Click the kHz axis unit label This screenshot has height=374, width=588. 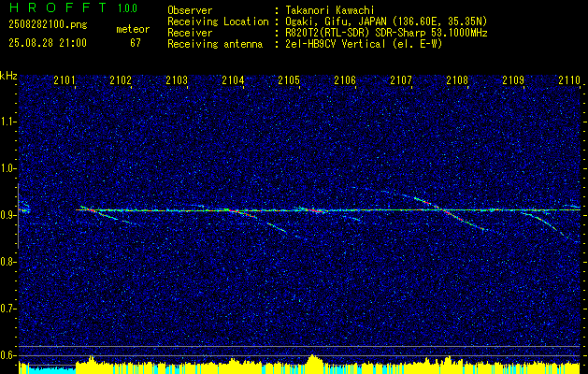click(x=8, y=76)
